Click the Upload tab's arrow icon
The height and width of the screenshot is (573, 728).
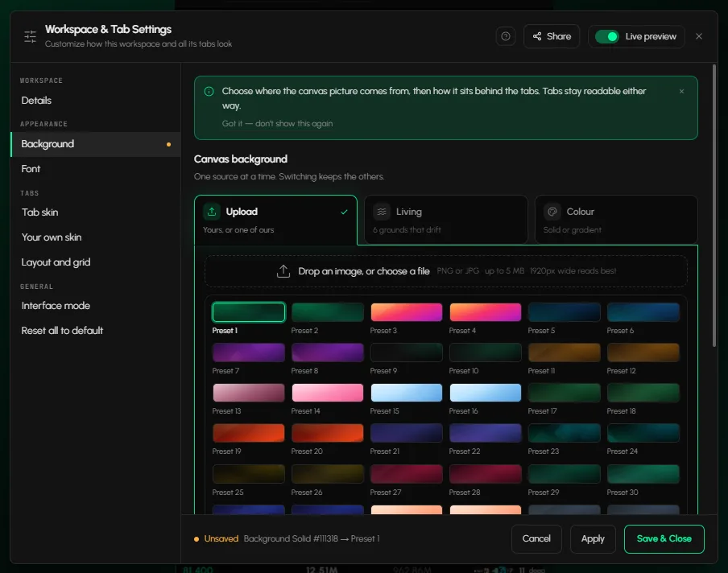point(212,212)
